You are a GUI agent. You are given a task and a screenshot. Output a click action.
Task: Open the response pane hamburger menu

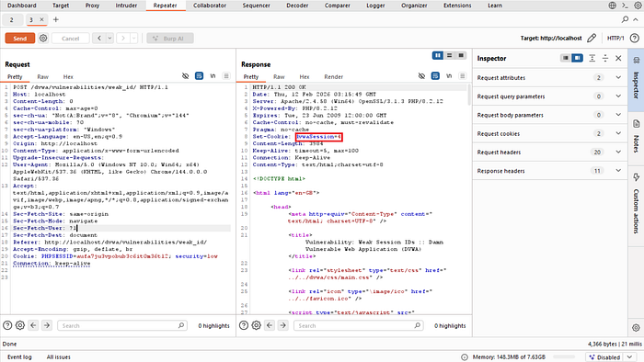tap(463, 76)
